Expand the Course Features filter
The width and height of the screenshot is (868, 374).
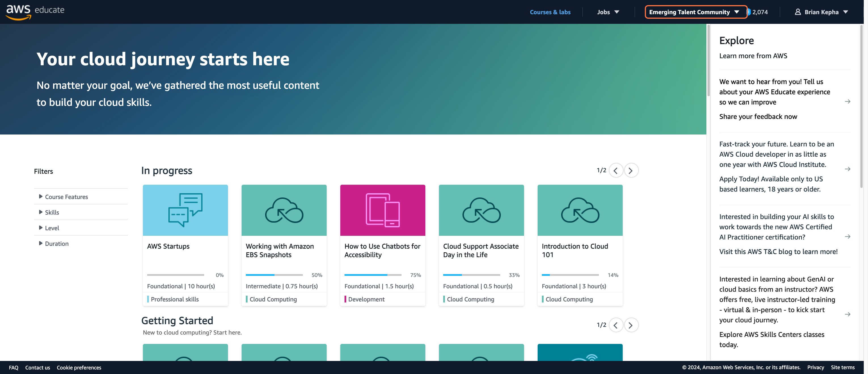[66, 197]
